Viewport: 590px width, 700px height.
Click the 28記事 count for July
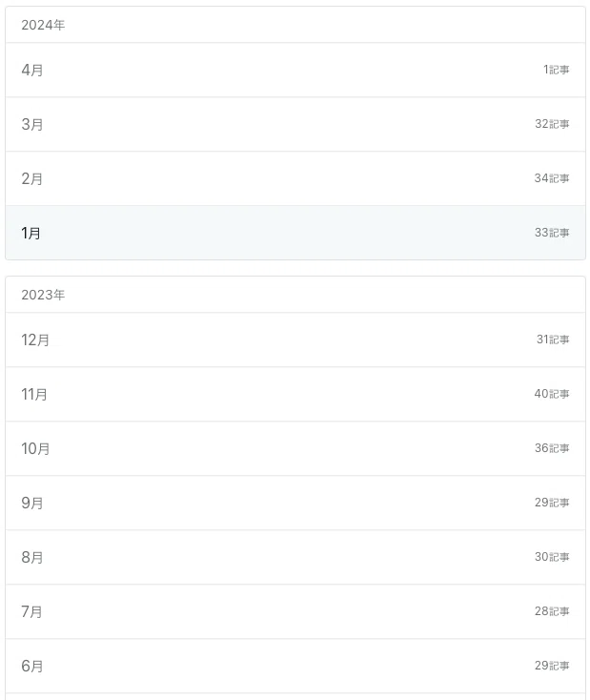(552, 611)
